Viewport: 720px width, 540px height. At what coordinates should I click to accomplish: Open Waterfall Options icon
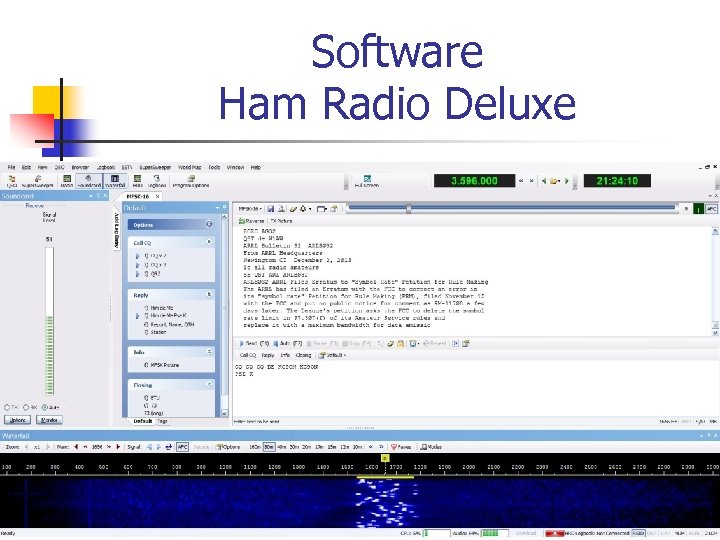pyautogui.click(x=228, y=447)
